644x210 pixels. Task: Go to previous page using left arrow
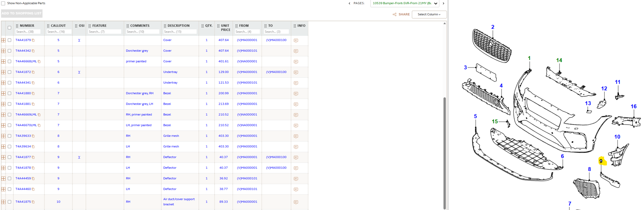349,4
